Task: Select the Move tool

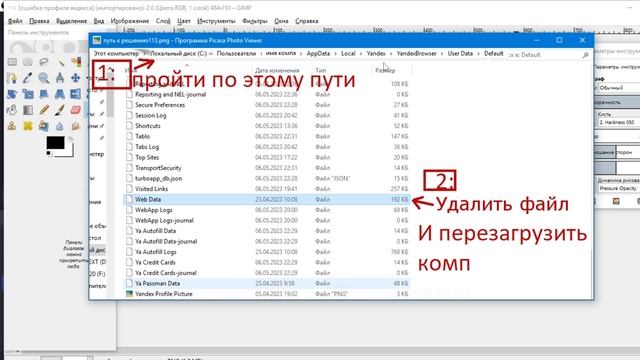Action: coord(76,78)
